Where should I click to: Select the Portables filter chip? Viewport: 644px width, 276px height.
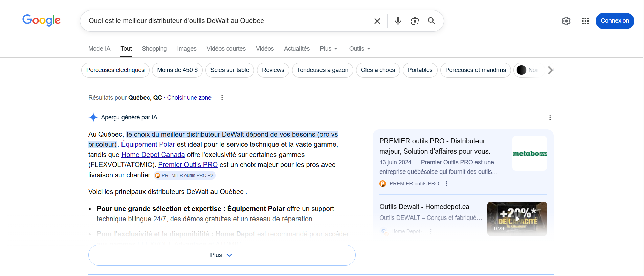tap(420, 70)
